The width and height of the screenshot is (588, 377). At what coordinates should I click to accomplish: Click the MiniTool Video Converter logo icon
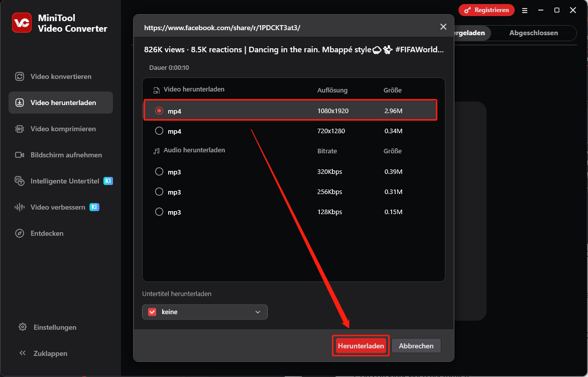pyautogui.click(x=22, y=23)
